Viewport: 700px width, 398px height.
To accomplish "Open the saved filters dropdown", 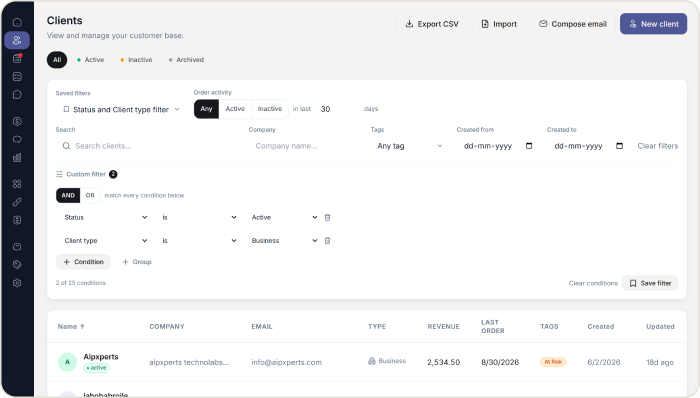I will (x=121, y=109).
